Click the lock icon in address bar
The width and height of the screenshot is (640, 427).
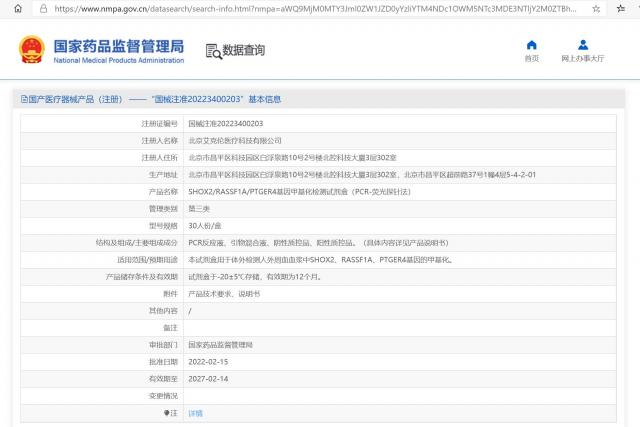pos(44,9)
